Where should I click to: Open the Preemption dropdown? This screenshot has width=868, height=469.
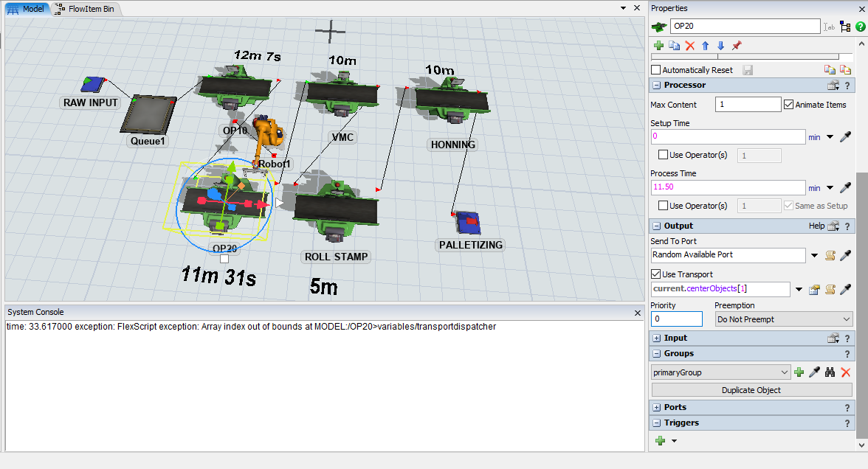pyautogui.click(x=784, y=319)
